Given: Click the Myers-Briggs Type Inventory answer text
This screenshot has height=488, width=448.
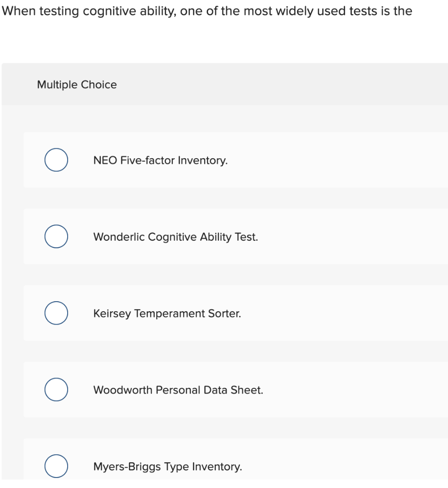Looking at the screenshot, I should click(168, 467).
